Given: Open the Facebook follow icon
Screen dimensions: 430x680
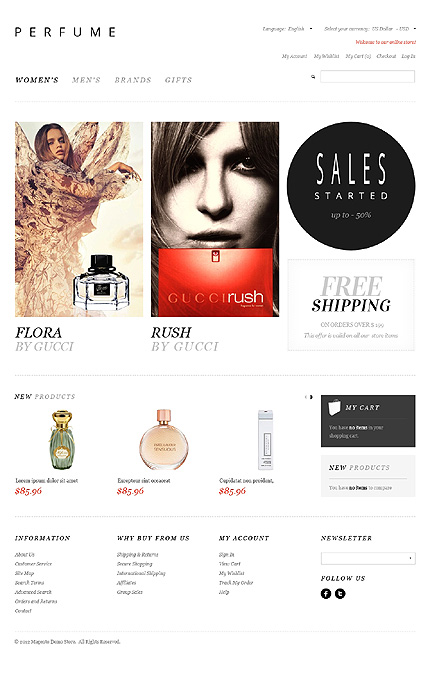Looking at the screenshot, I should tap(326, 594).
